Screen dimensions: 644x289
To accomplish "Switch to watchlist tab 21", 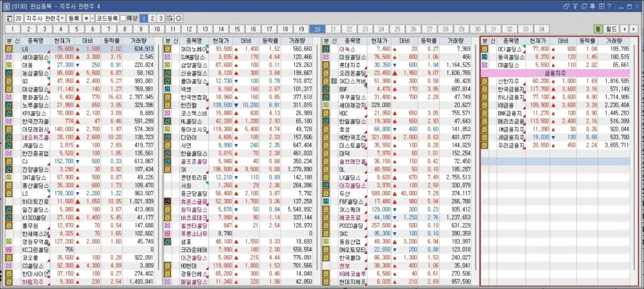I will click(333, 29).
